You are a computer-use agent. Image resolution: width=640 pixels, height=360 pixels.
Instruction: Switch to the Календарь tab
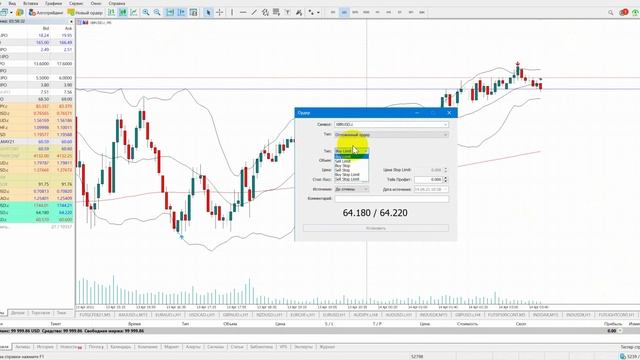point(120,347)
